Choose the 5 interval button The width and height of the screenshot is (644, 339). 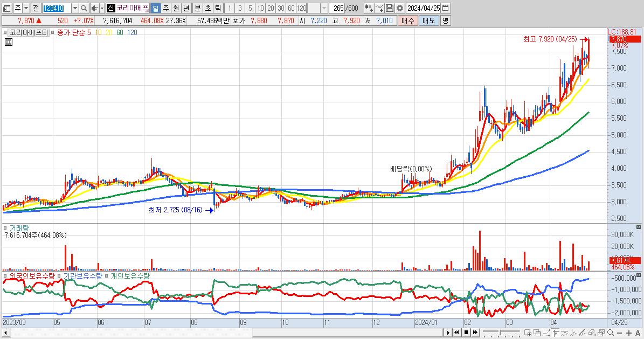coord(250,8)
